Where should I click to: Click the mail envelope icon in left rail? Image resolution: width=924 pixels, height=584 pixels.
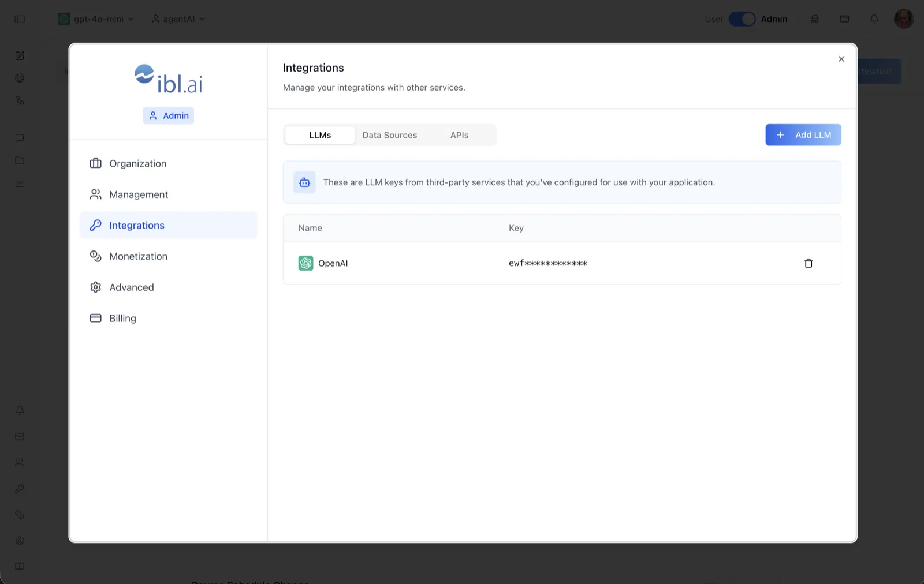20,437
